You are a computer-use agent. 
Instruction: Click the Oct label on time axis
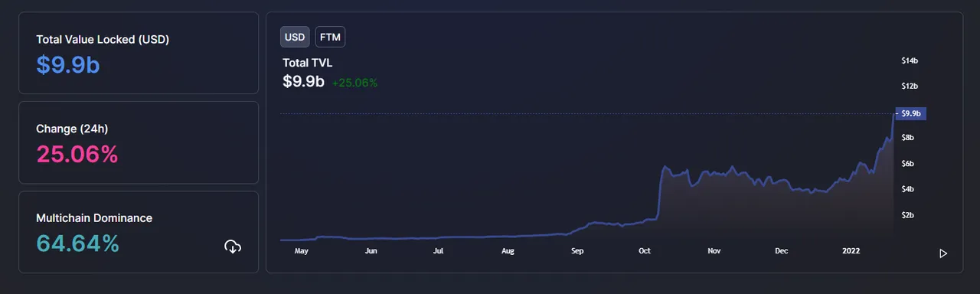(645, 250)
